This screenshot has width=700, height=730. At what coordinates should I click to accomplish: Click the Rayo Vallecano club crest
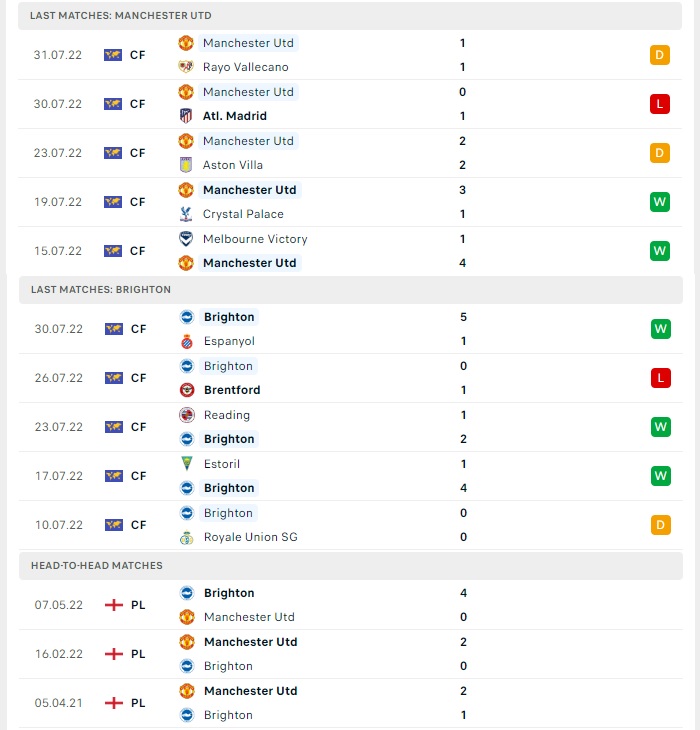tap(186, 67)
